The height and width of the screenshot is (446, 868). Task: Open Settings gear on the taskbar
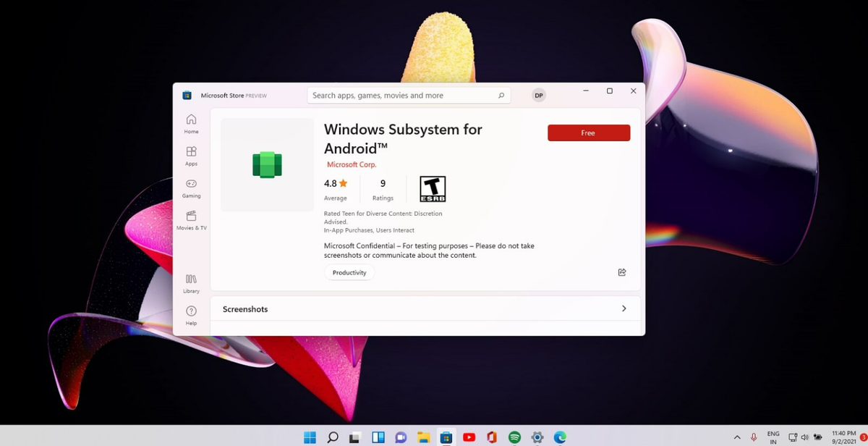[x=537, y=437]
